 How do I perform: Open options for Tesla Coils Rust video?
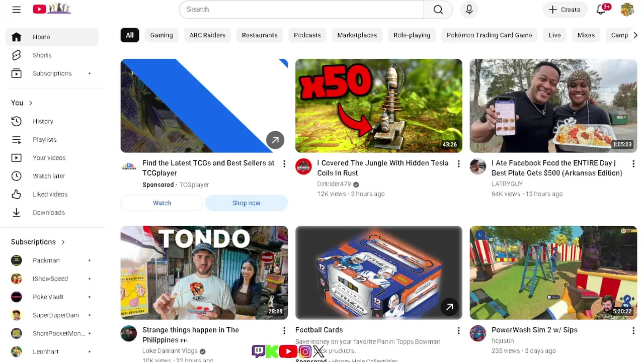(x=458, y=164)
